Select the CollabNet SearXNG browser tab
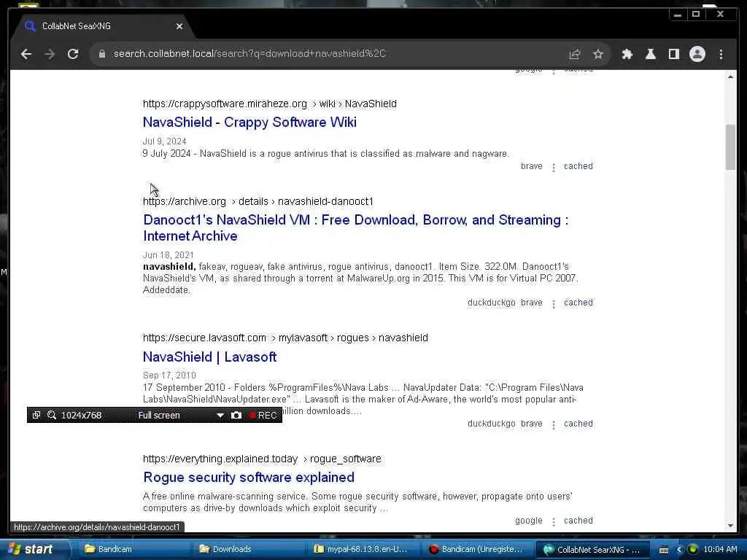747x560 pixels. tap(102, 26)
